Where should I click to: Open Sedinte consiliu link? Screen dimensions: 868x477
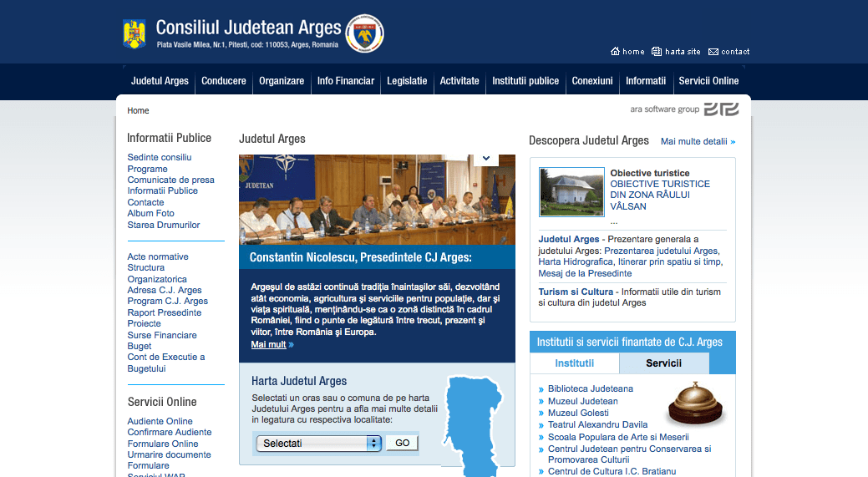[160, 157]
